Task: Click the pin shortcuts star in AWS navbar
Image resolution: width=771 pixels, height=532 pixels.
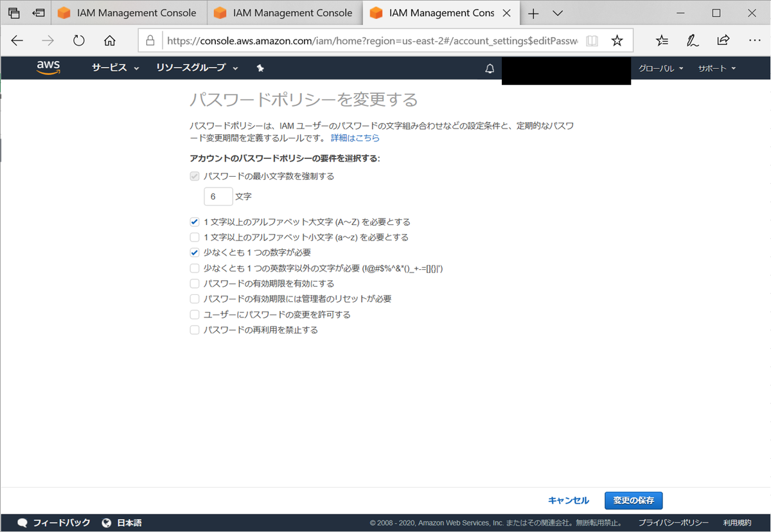Action: click(x=260, y=67)
